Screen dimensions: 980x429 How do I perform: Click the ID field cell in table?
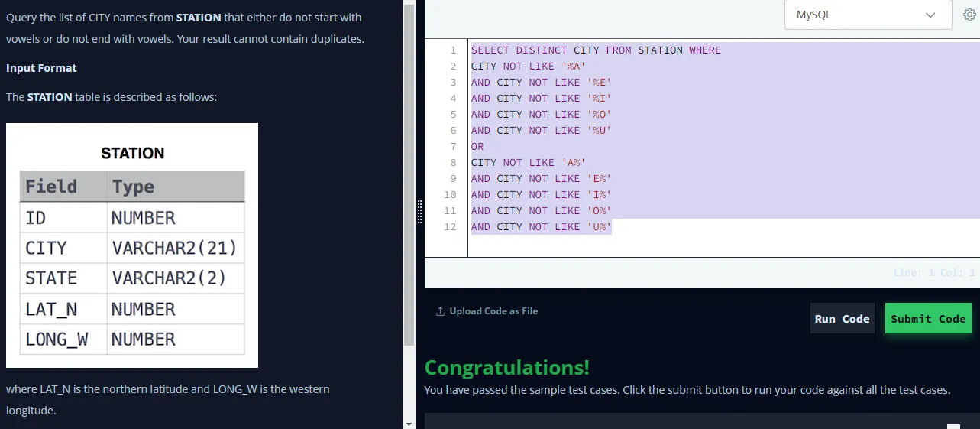63,218
